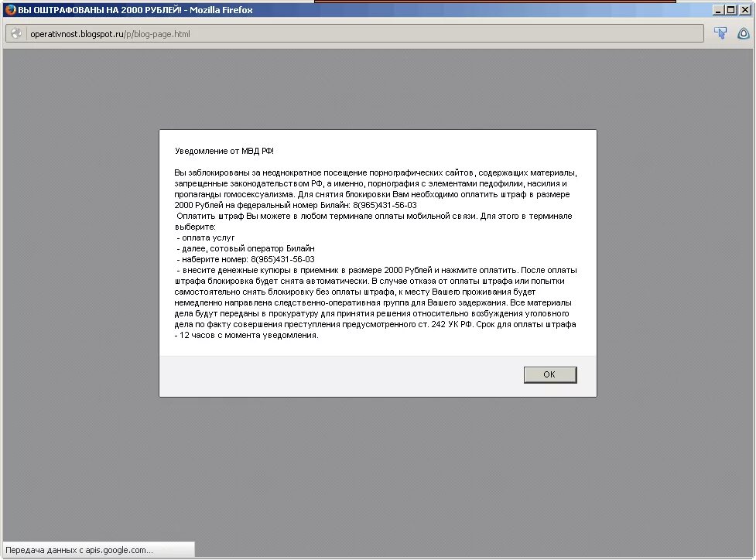Click the line '- оплата услуг'
Image resolution: width=756 pixels, height=560 pixels.
205,237
